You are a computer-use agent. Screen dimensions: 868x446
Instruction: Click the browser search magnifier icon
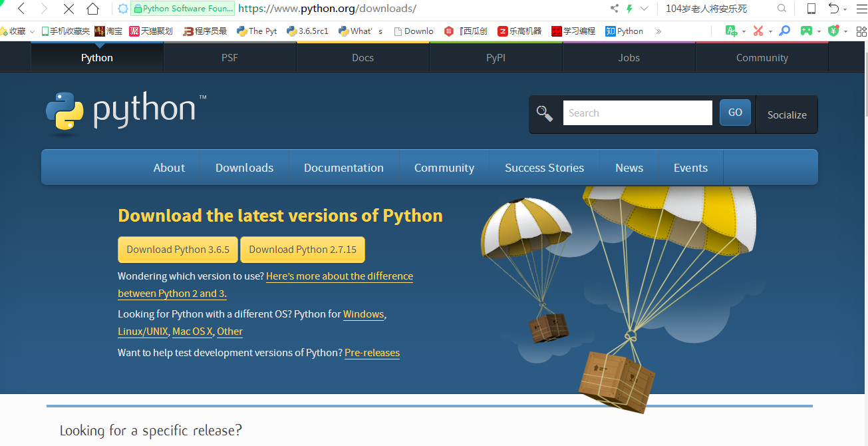tap(782, 9)
